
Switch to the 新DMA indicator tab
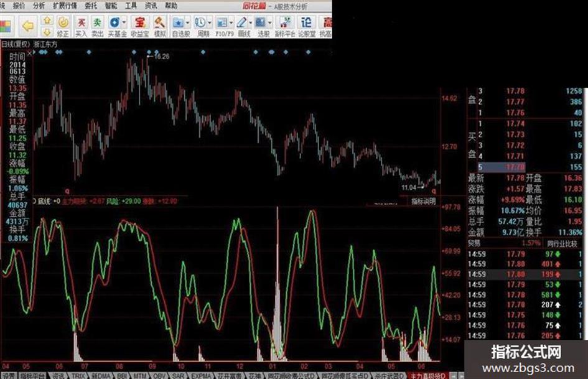coord(101,376)
